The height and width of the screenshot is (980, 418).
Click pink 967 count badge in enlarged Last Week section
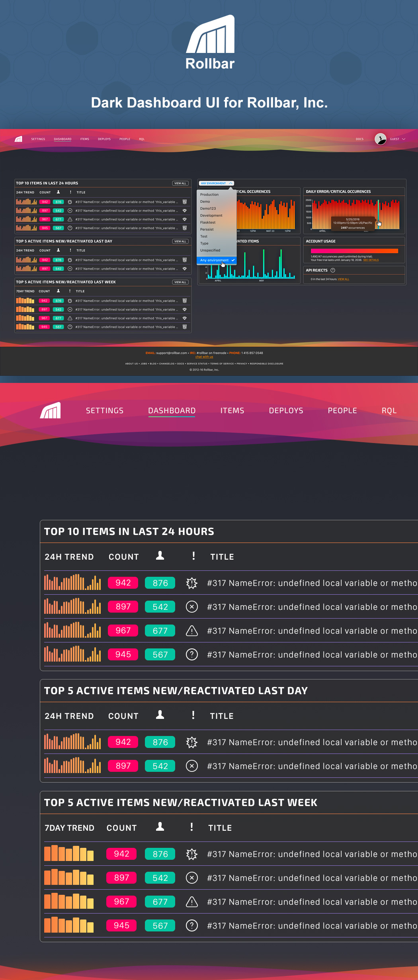coord(121,902)
